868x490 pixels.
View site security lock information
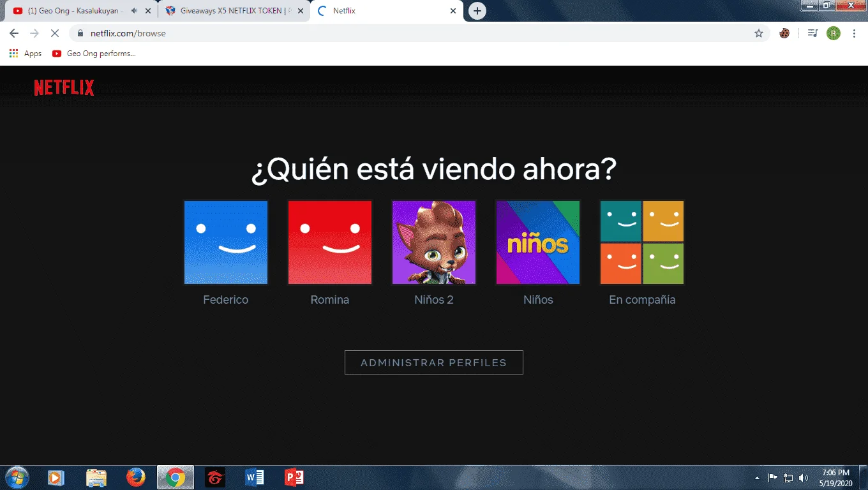80,33
